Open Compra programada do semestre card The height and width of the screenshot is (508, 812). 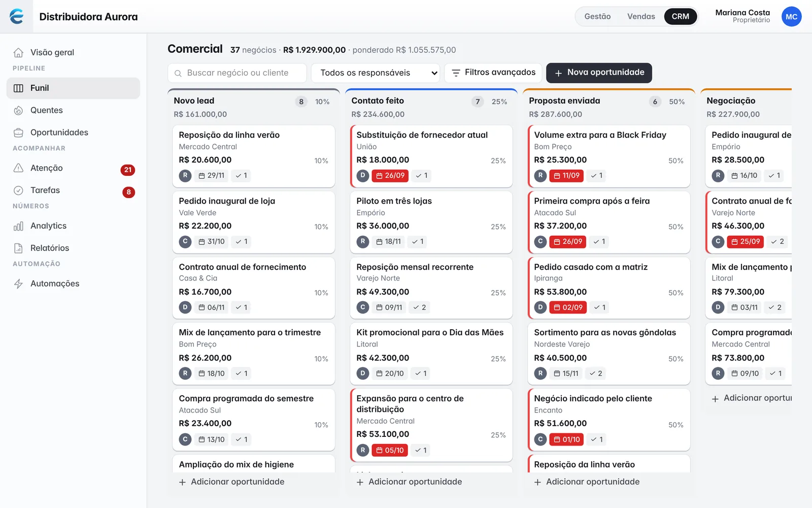click(254, 420)
